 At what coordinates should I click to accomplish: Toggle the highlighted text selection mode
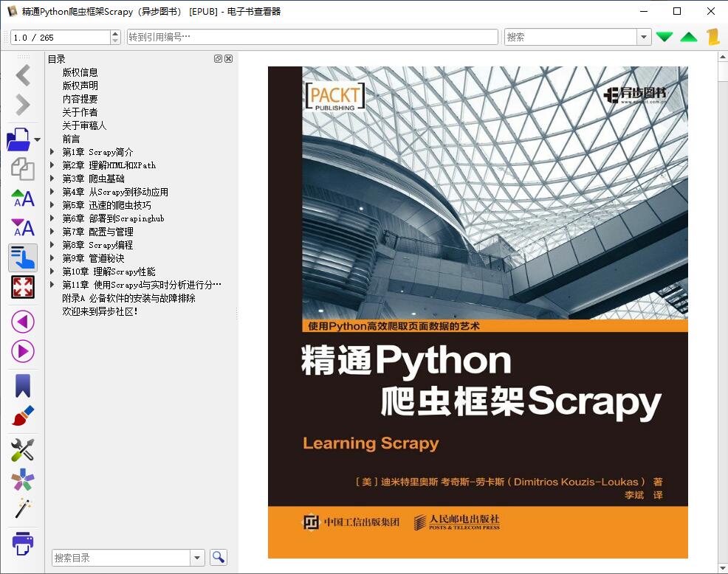[22, 257]
